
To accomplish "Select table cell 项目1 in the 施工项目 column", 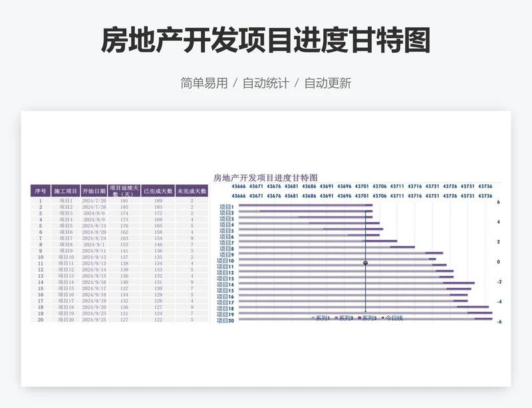I will [x=66, y=201].
